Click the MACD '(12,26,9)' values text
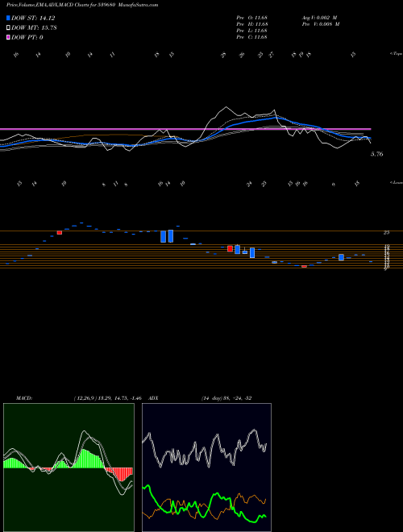Screen dimensions: 403x532 [x=107, y=398]
